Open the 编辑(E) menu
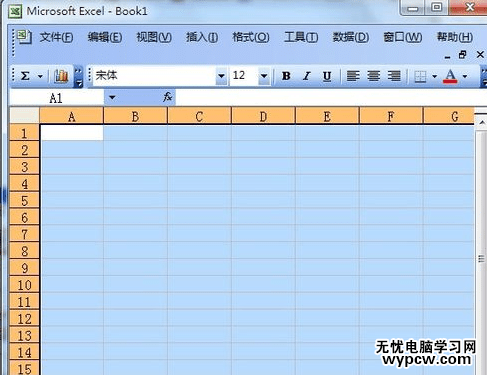This screenshot has height=375, width=487. click(x=105, y=37)
